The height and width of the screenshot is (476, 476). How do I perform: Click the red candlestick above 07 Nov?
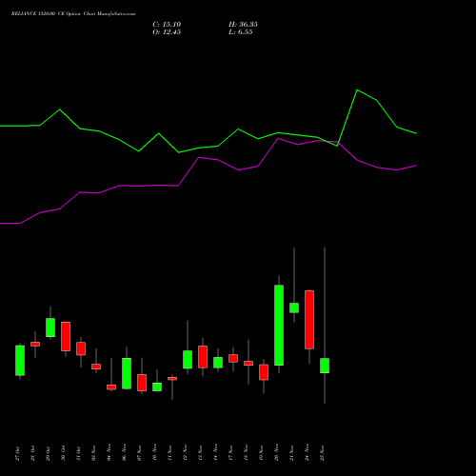tap(142, 383)
